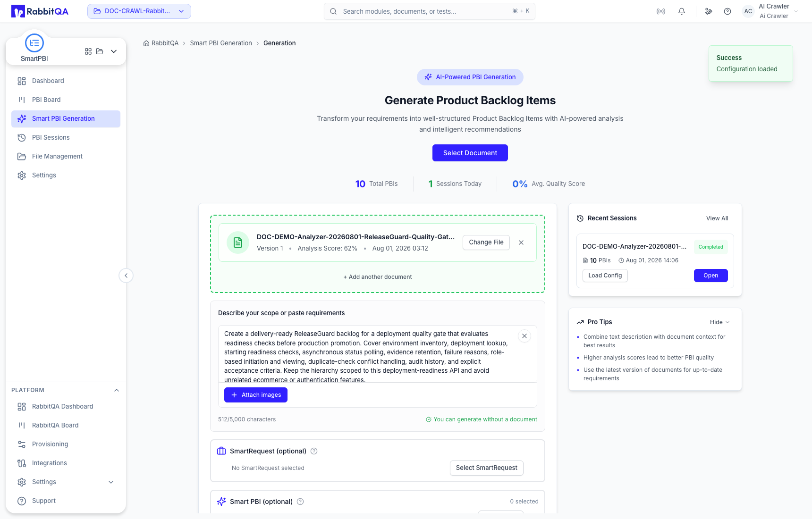
Task: Collapse the PLATFORM section
Action: (117, 390)
